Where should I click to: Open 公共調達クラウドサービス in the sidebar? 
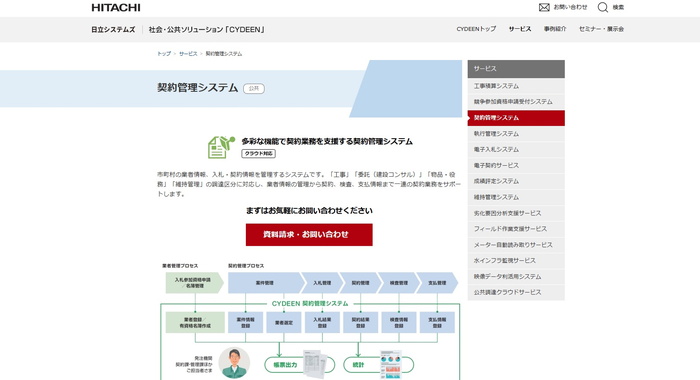click(516, 292)
